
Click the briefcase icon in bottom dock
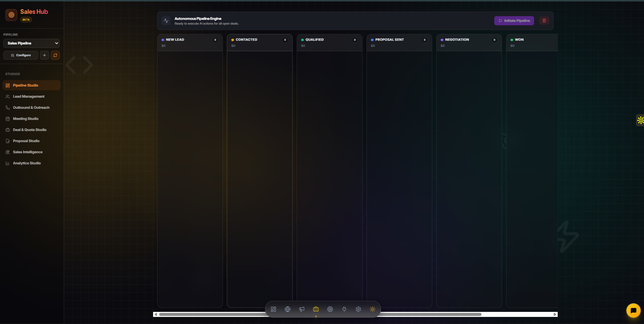point(316,309)
